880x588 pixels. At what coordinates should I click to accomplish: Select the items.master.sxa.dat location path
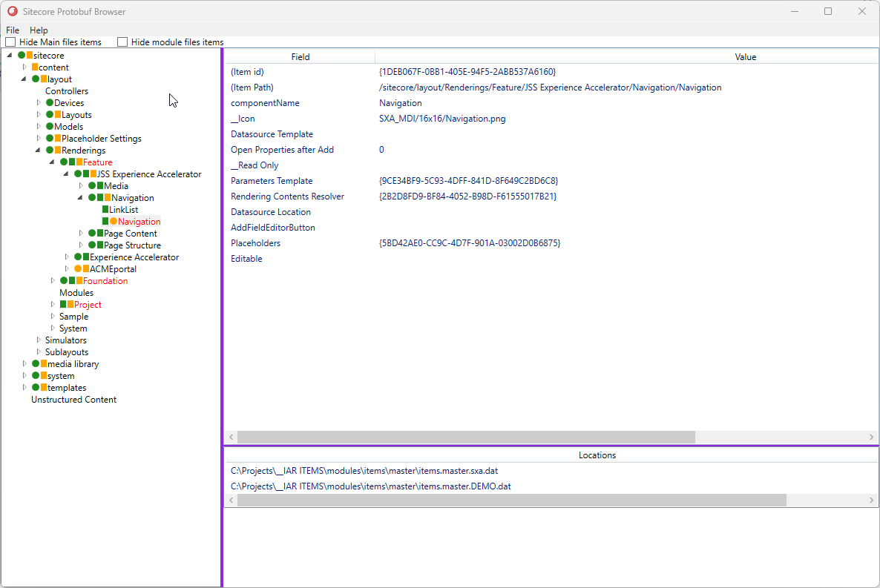[x=364, y=470]
